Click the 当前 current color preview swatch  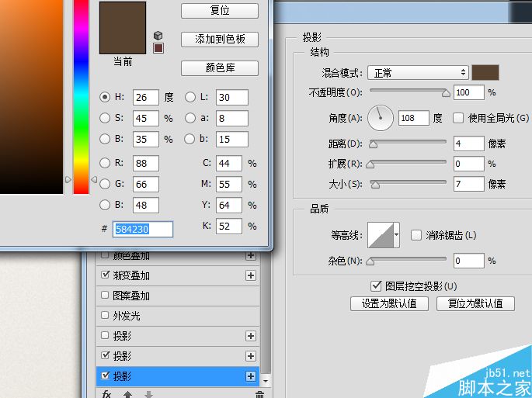[x=123, y=28]
